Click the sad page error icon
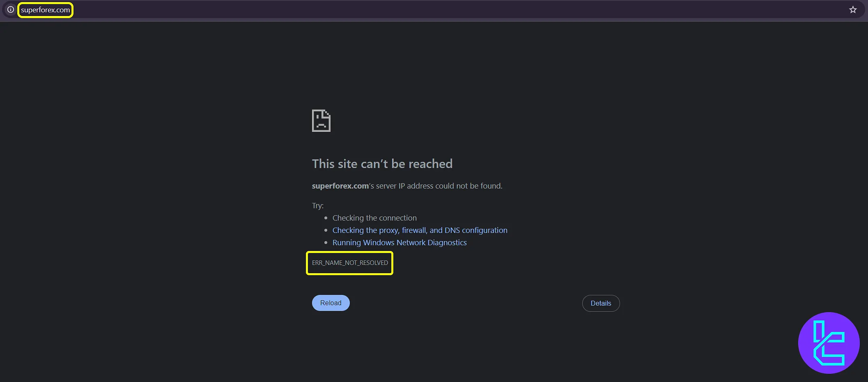The image size is (868, 382). click(x=321, y=120)
